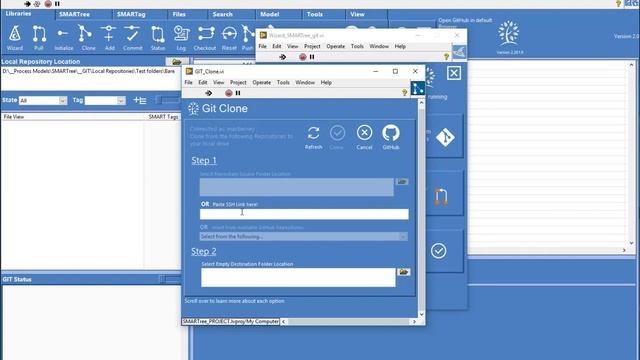The height and width of the screenshot is (360, 640).
Task: Open the 'Select from the following' repositories dropdown
Action: [x=303, y=237]
